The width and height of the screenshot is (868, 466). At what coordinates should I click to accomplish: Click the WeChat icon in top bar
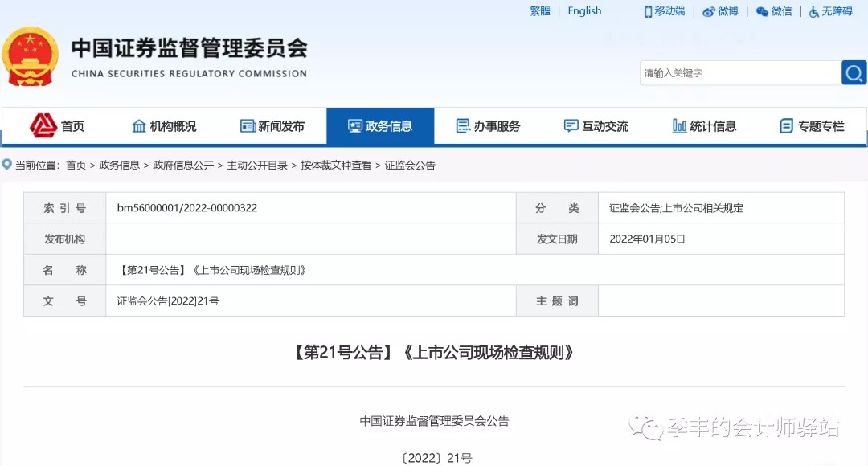click(x=762, y=11)
